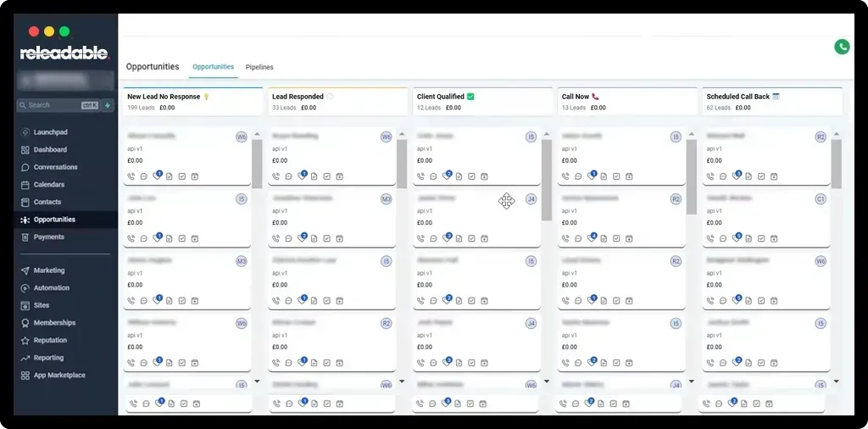Click the Call Now column header

628,102
